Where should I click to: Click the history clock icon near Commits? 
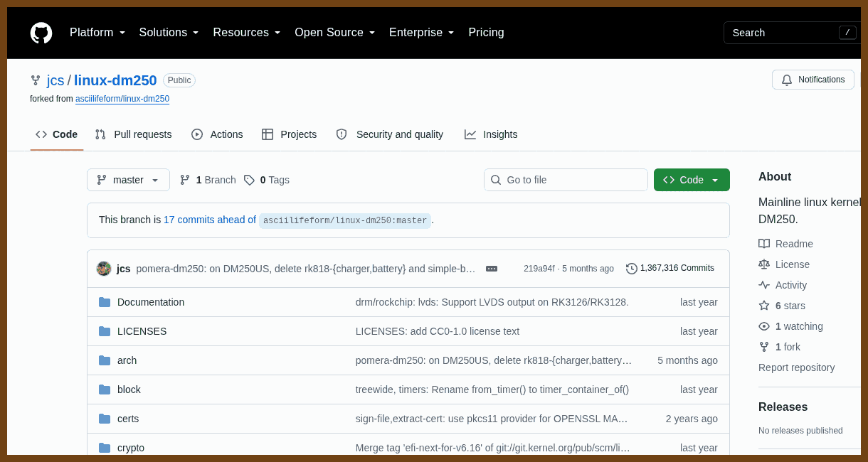point(631,269)
